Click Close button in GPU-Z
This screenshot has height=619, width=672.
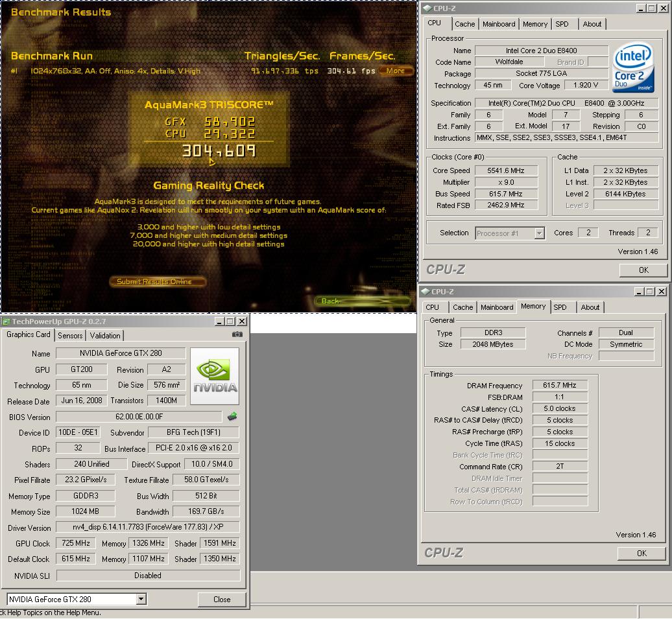click(222, 600)
